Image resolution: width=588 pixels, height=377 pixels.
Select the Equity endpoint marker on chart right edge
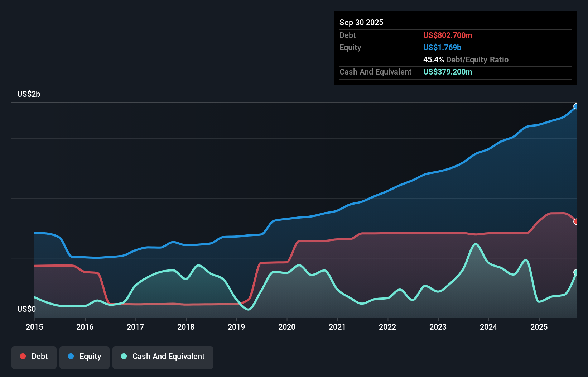[x=576, y=106]
